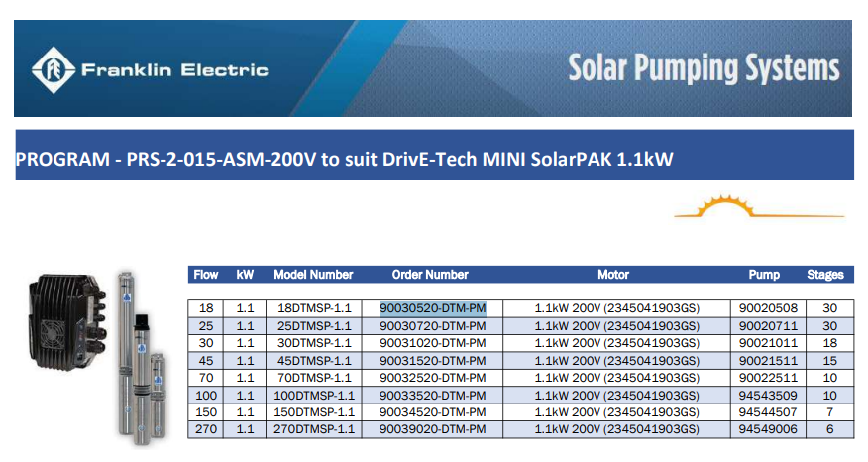This screenshot has width=868, height=462.
Task: Click the kW column header
Action: pyautogui.click(x=245, y=275)
